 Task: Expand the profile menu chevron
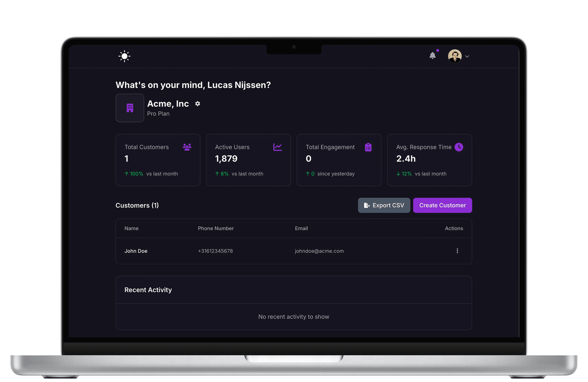click(x=467, y=56)
